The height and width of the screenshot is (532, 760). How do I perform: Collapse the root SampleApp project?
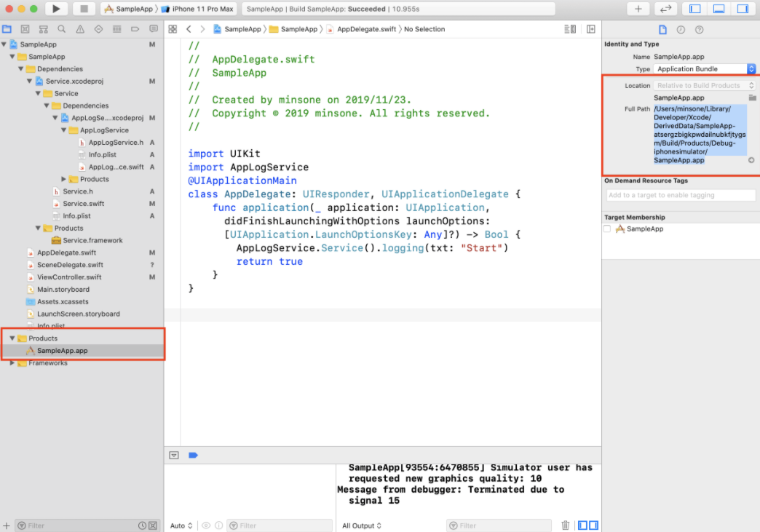coord(4,44)
